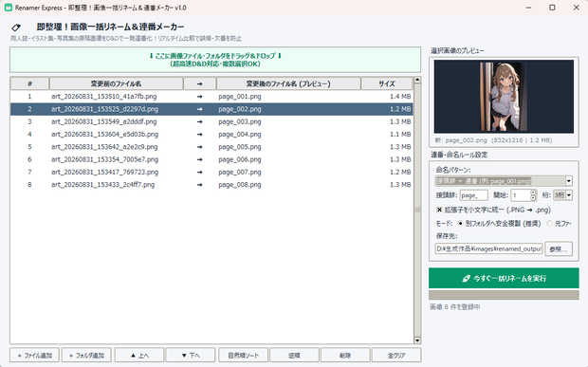Click the file list scrollbar down arrow
Screen dimensions: 588x367
click(417, 340)
